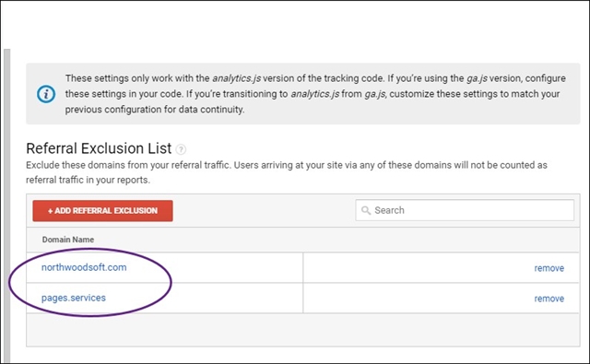Click the red Add Referral Exclusion button
The width and height of the screenshot is (590, 364).
[x=102, y=211]
